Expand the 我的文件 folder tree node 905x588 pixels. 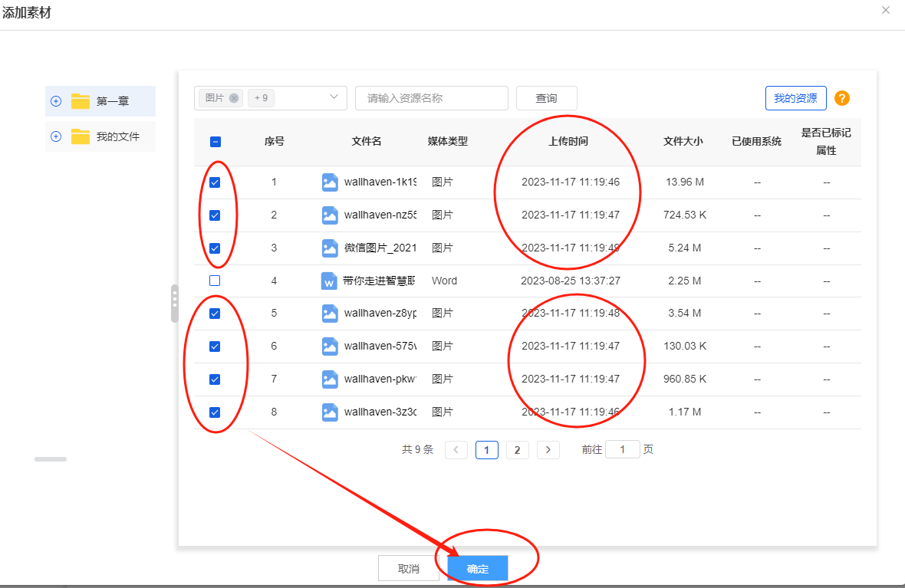[55, 136]
